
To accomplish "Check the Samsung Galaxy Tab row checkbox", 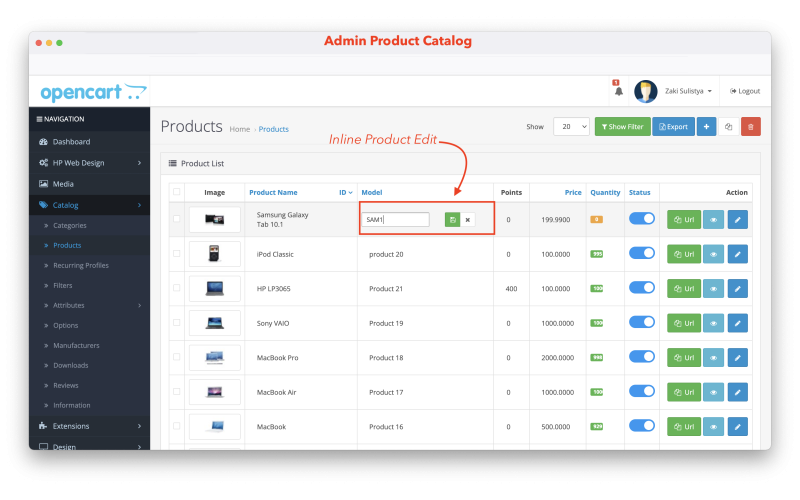I will (177, 219).
